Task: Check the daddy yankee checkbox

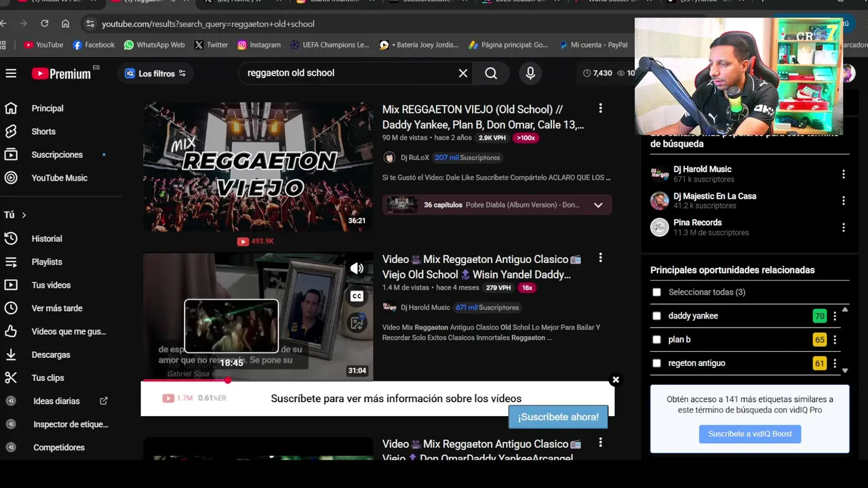Action: pyautogui.click(x=656, y=316)
